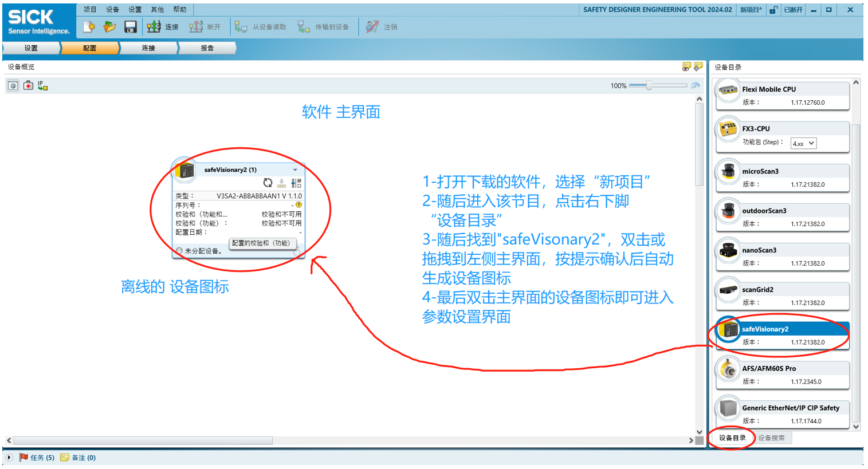Click the 未分配设备 status indicator circle
This screenshot has width=868, height=469.
pyautogui.click(x=179, y=251)
